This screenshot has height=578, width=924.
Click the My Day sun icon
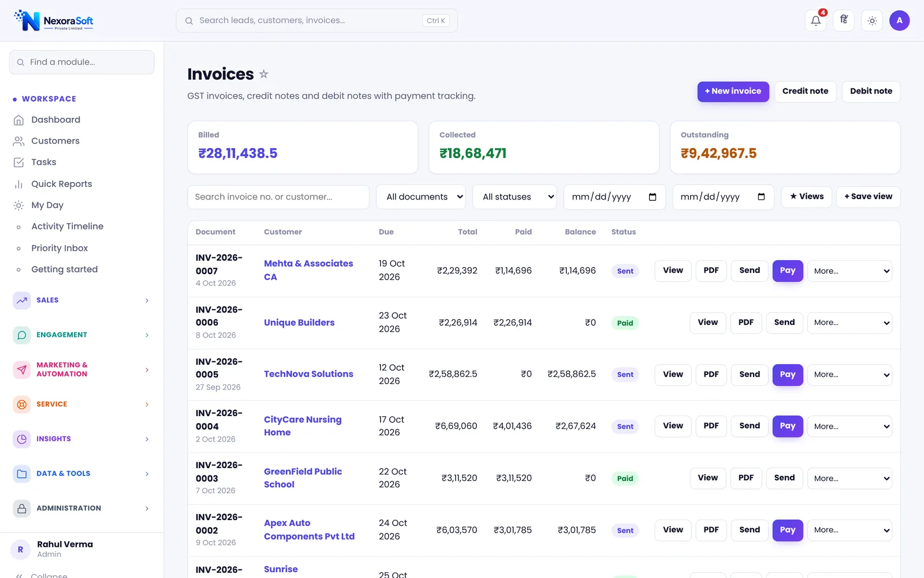coord(19,205)
